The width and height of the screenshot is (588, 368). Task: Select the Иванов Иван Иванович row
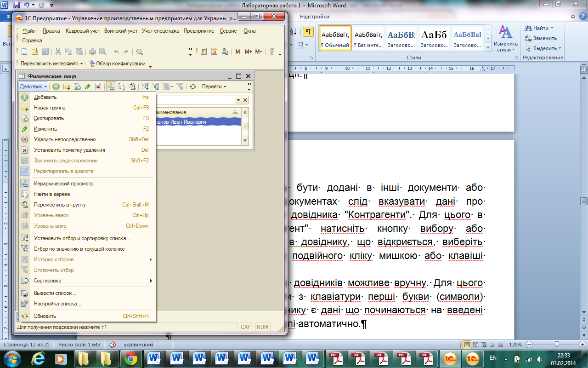198,122
